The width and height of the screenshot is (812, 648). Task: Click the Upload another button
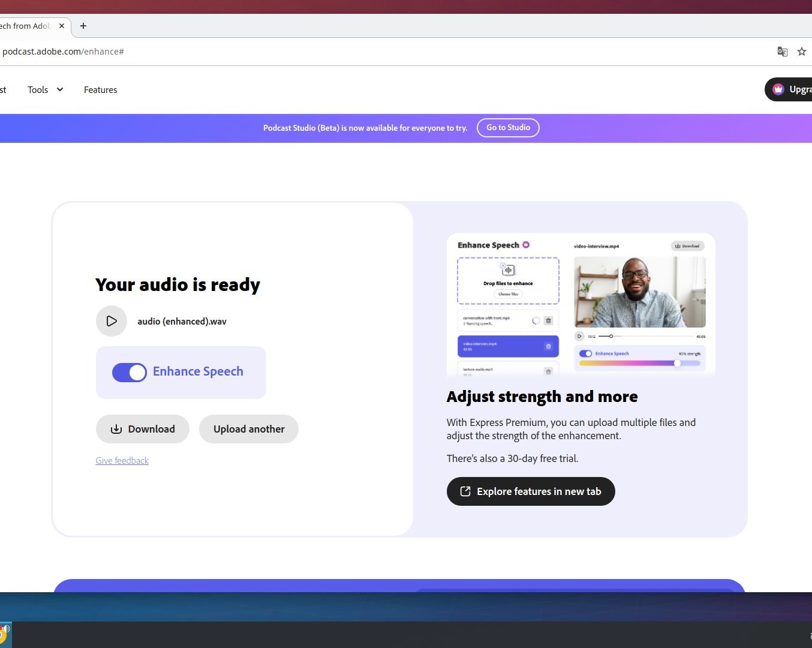[x=249, y=429]
